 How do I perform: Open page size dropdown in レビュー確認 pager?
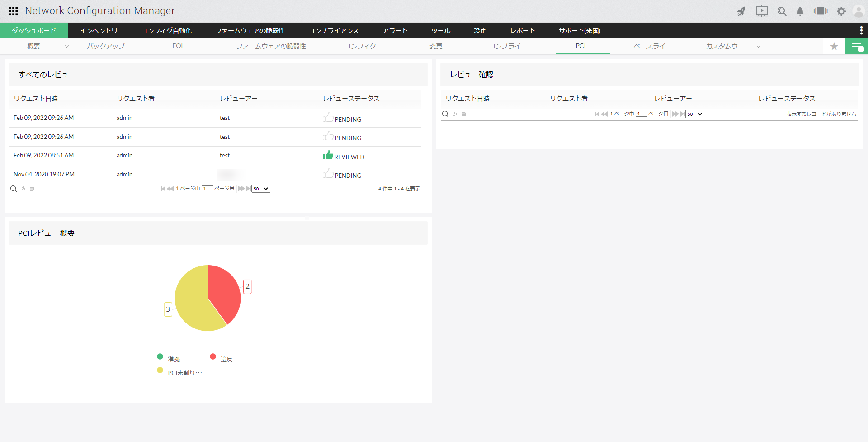[695, 114]
